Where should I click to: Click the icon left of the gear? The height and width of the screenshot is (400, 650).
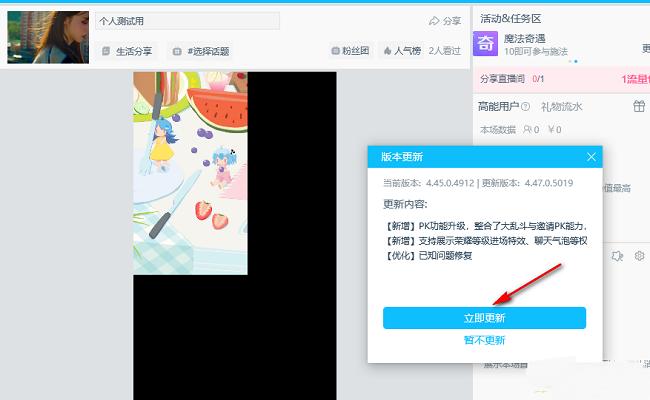618,257
